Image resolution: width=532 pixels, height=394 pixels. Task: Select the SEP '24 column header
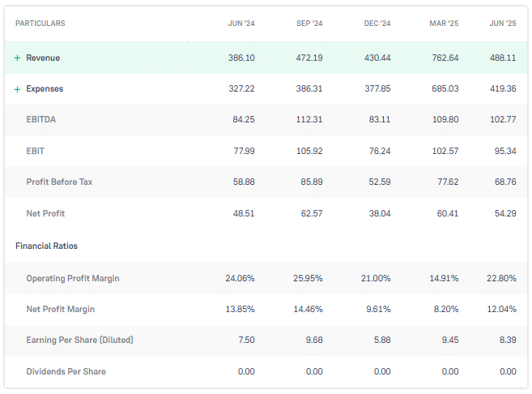tap(309, 24)
